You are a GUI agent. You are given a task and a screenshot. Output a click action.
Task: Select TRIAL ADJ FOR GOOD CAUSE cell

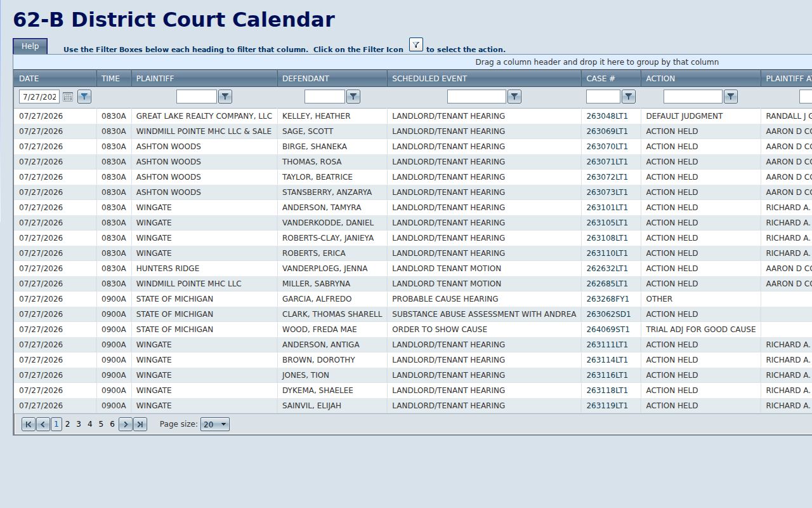(701, 330)
